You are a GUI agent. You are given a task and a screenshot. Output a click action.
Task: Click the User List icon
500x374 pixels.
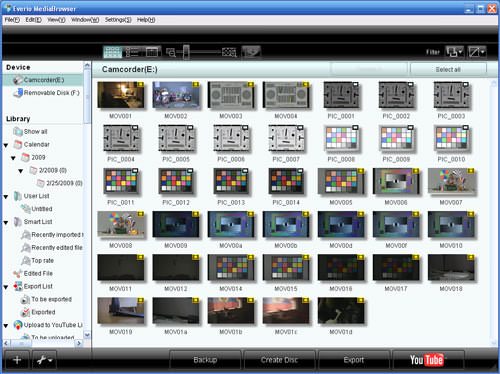pos(18,196)
